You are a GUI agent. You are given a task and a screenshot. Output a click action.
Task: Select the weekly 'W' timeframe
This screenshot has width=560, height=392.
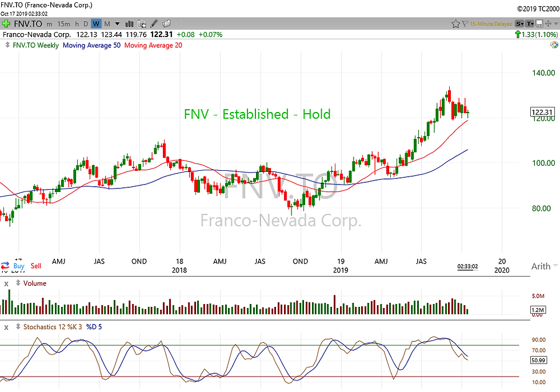tap(96, 24)
